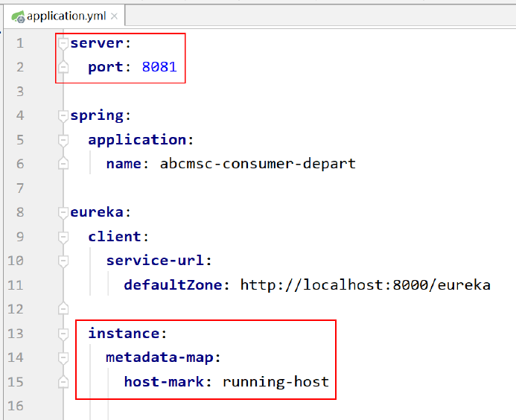Collapse the spring block fold marker
Image resolution: width=516 pixels, height=420 pixels.
point(63,115)
